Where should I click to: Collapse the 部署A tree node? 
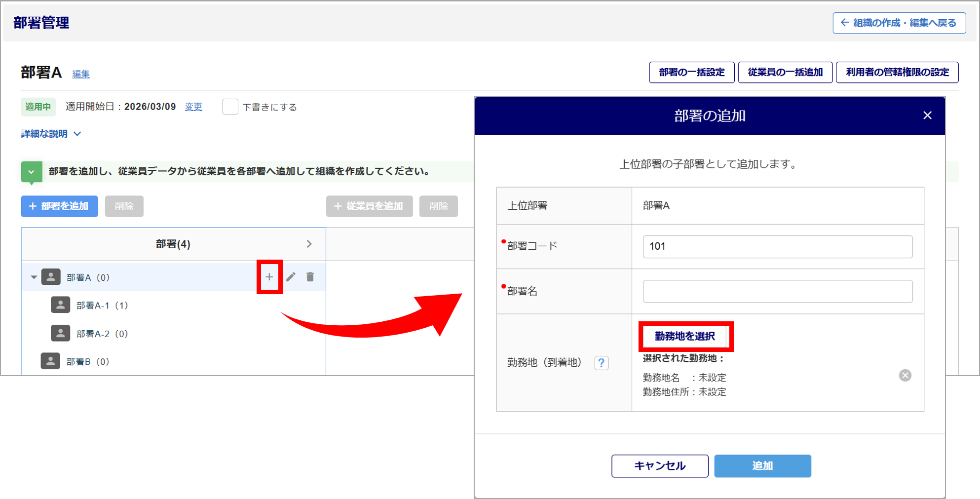coord(34,277)
